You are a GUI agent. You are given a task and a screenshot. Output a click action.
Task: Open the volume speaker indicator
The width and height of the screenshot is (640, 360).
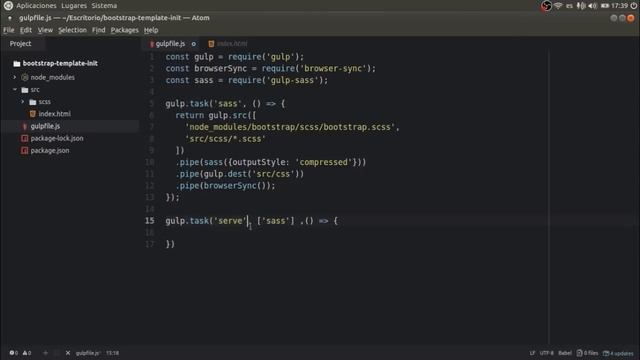593,6
